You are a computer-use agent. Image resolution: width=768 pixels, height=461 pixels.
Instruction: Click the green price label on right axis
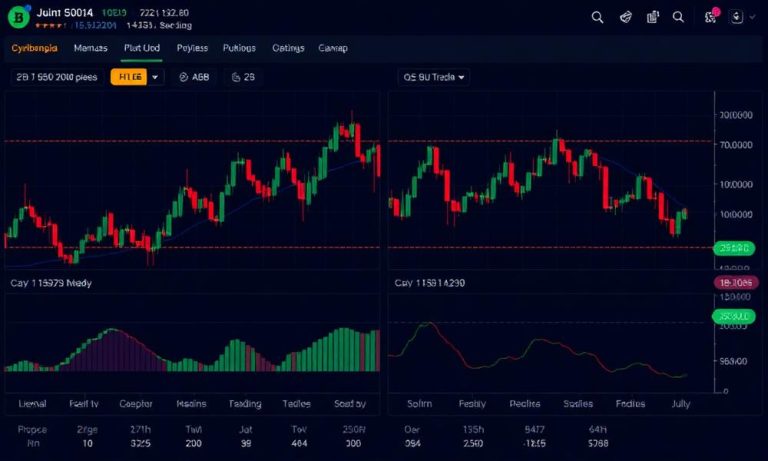click(734, 248)
